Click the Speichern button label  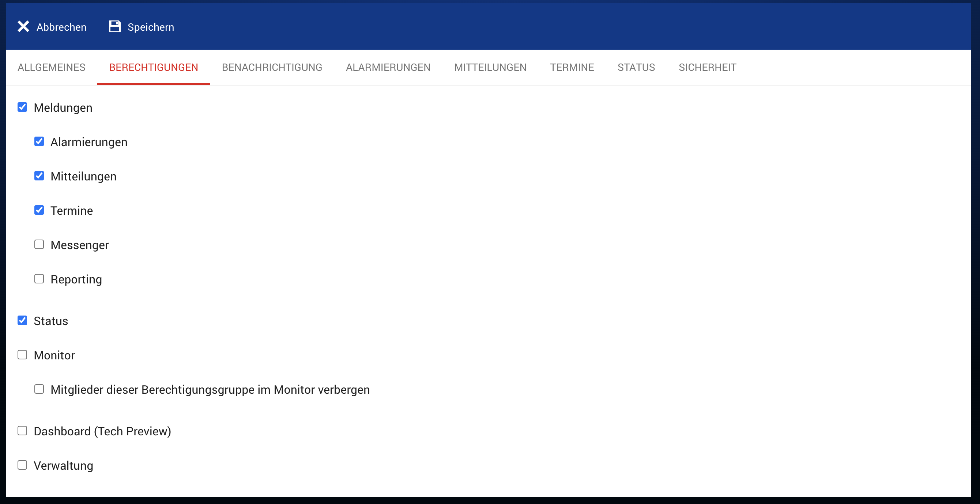[151, 27]
